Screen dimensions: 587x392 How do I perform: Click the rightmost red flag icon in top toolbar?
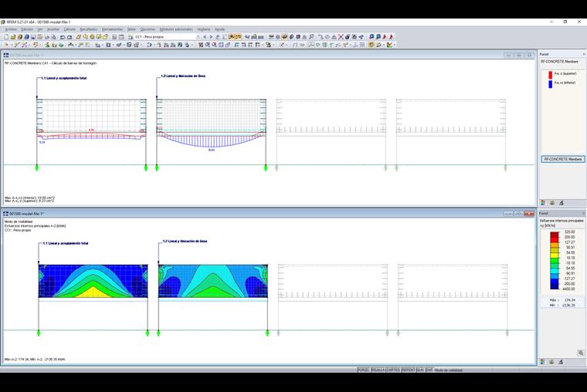tap(392, 37)
